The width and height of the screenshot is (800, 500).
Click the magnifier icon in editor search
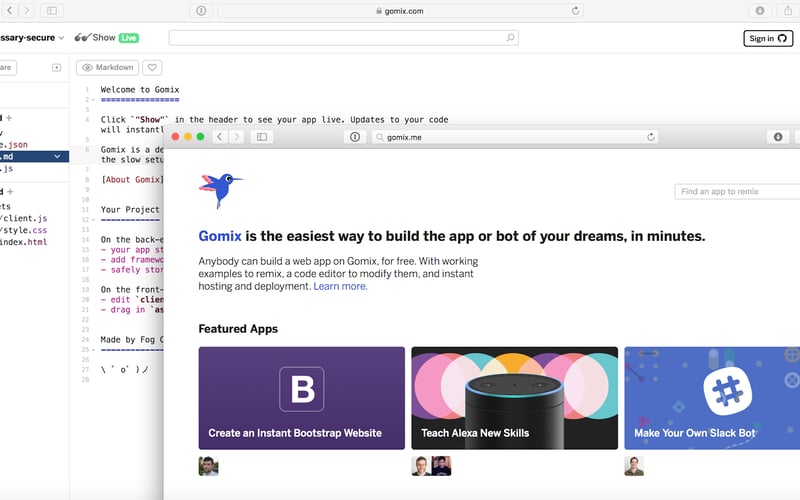510,38
